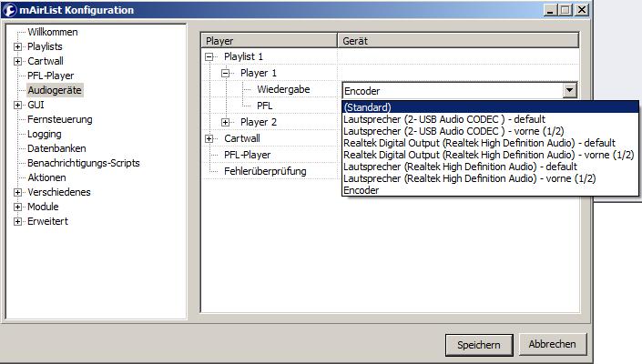Expand the Verschiedenes tree node
The image size is (642, 364).
(17, 192)
